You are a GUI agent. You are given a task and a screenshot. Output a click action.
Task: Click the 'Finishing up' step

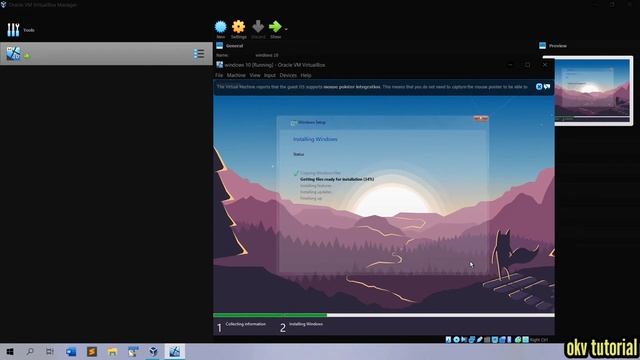(311, 198)
